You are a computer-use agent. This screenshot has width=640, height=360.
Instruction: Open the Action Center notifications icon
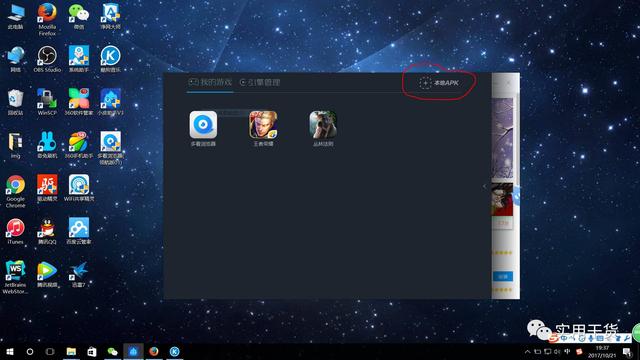pos(627,351)
